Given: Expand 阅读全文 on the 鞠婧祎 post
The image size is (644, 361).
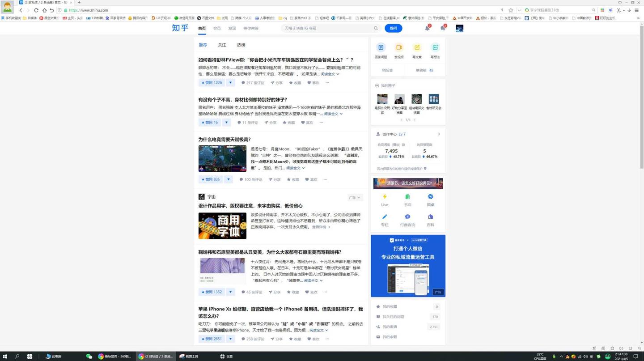Looking at the screenshot, I should point(313,281).
